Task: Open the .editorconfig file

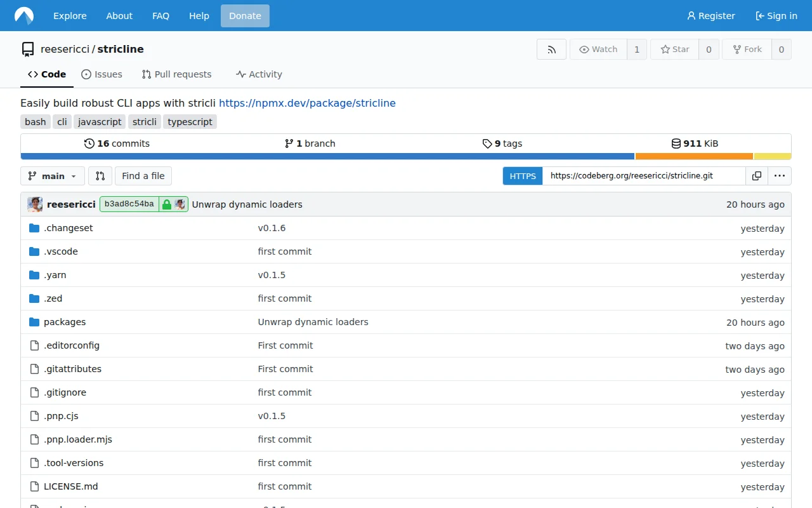Action: click(72, 345)
